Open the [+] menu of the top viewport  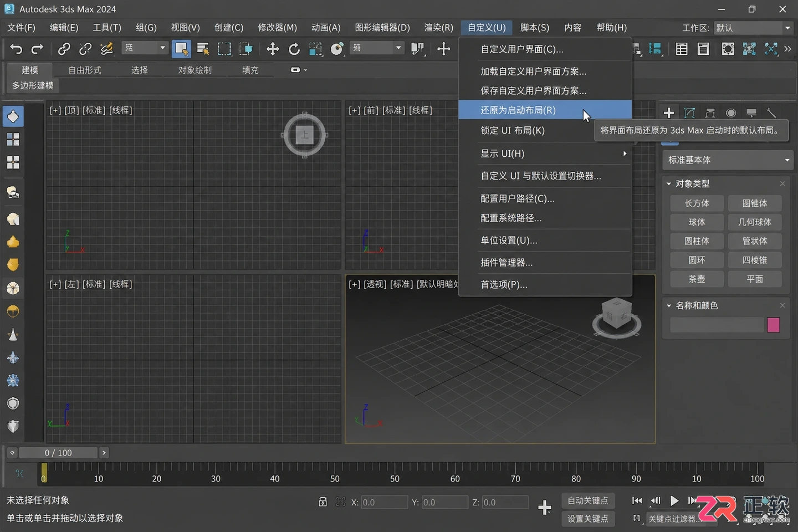(55, 110)
